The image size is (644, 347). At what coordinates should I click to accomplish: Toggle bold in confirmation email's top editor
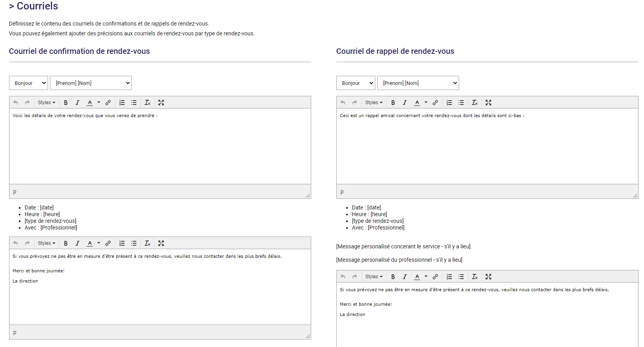pyautogui.click(x=66, y=103)
